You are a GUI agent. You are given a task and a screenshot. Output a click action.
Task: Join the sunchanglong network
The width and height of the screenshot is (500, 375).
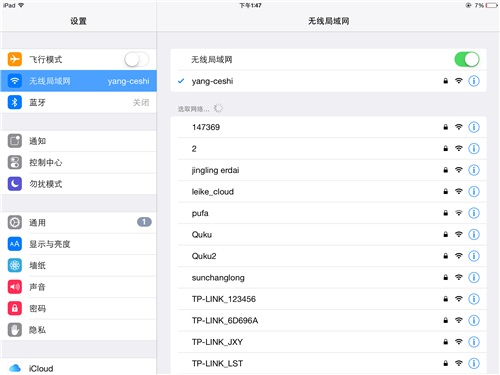(328, 277)
